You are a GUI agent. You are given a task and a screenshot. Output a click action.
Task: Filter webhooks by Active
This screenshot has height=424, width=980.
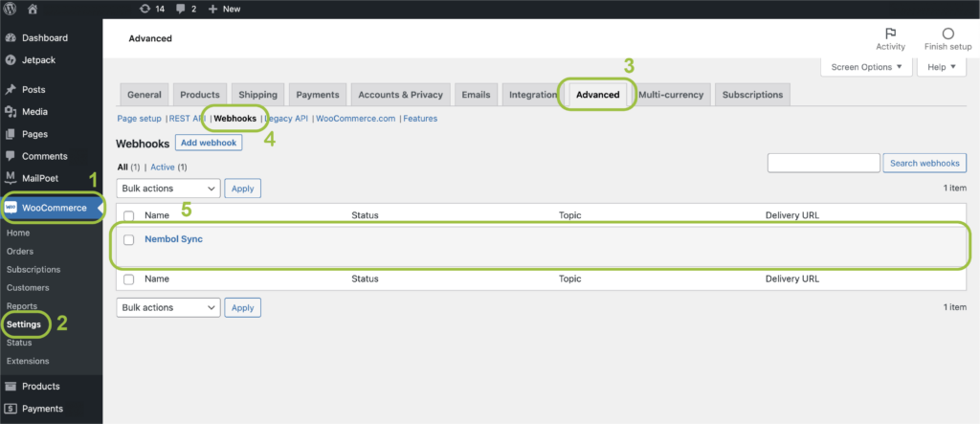tap(163, 167)
